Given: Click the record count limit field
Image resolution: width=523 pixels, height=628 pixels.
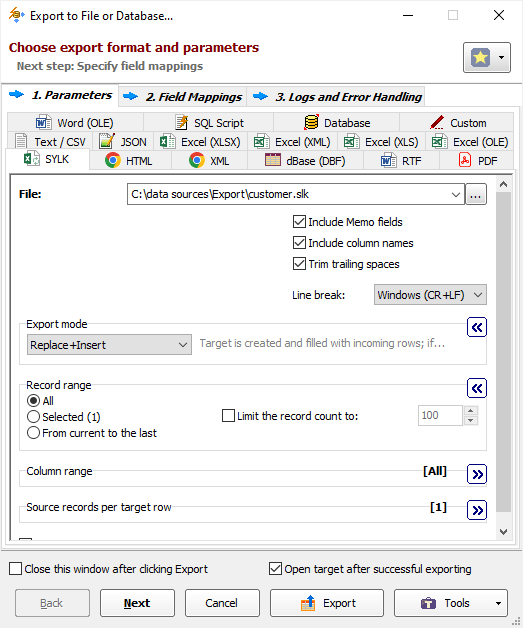Looking at the screenshot, I should pos(441,415).
